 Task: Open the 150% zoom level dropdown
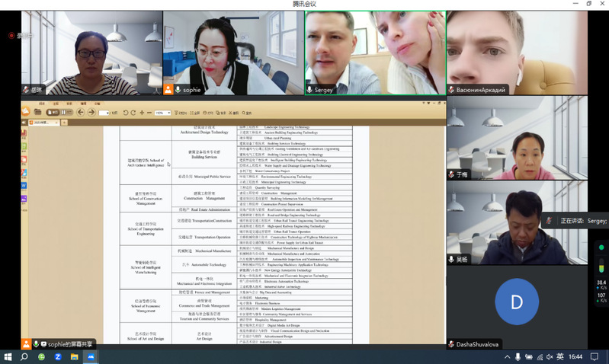pos(162,113)
